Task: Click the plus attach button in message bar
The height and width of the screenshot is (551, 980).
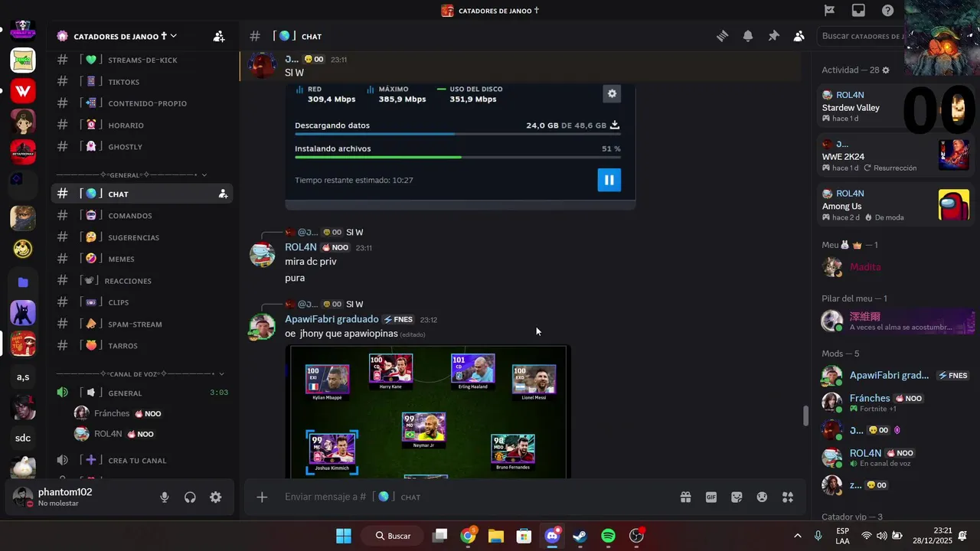Action: click(262, 497)
